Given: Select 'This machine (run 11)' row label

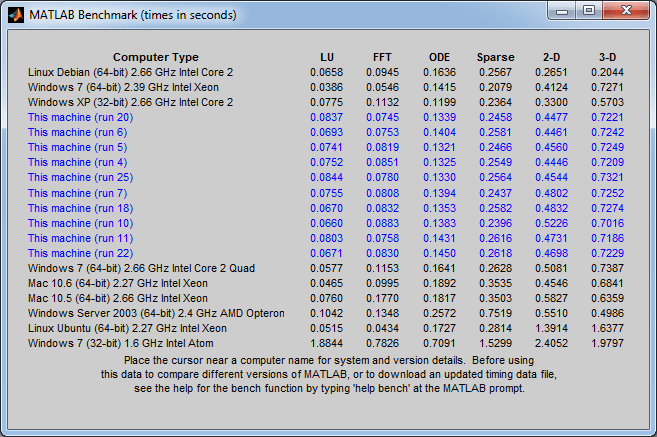Looking at the screenshot, I should tap(80, 238).
